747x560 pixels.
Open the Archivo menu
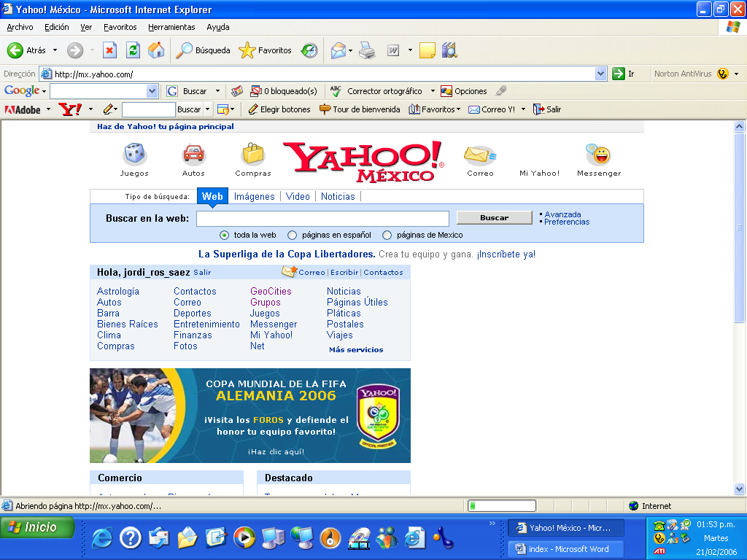coord(20,27)
